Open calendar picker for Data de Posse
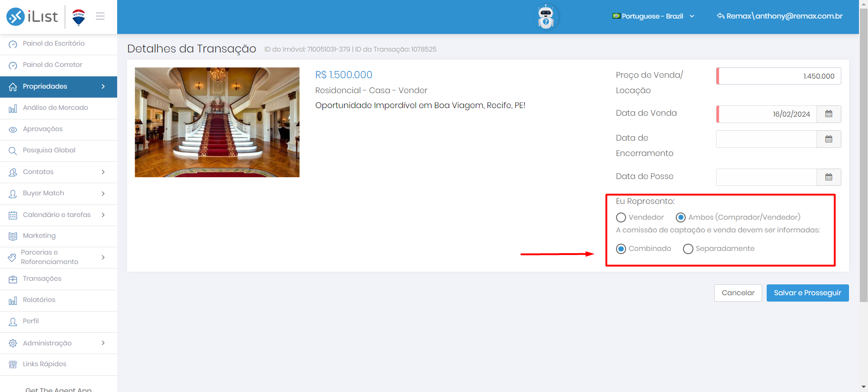The height and width of the screenshot is (392, 868). pos(829,177)
